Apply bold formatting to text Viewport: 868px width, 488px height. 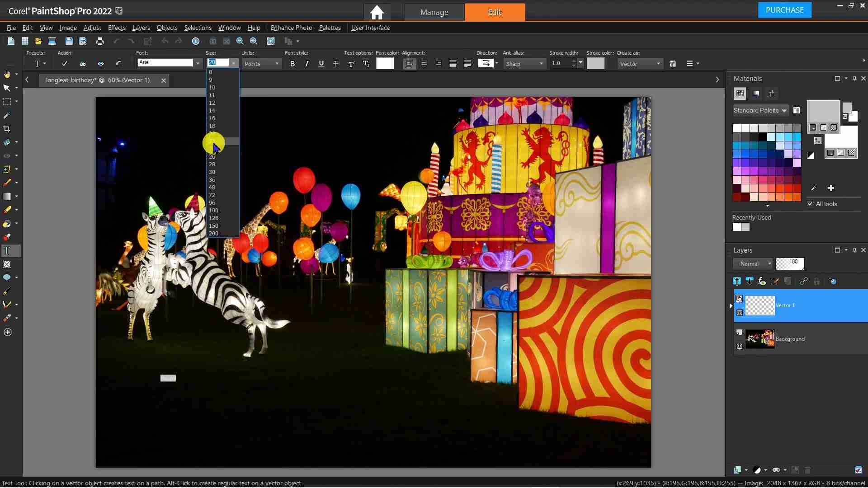point(292,64)
